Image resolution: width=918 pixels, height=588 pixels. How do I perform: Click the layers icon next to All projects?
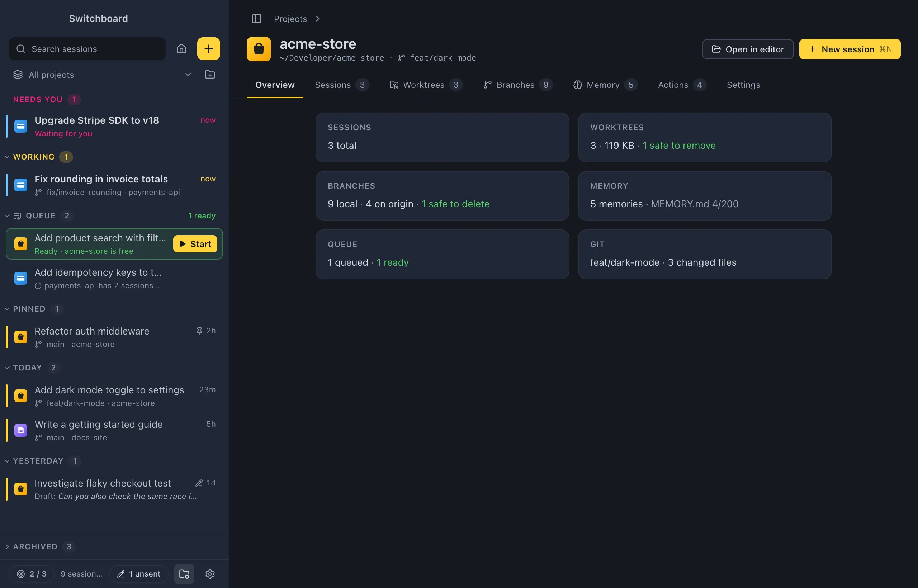pyautogui.click(x=18, y=75)
